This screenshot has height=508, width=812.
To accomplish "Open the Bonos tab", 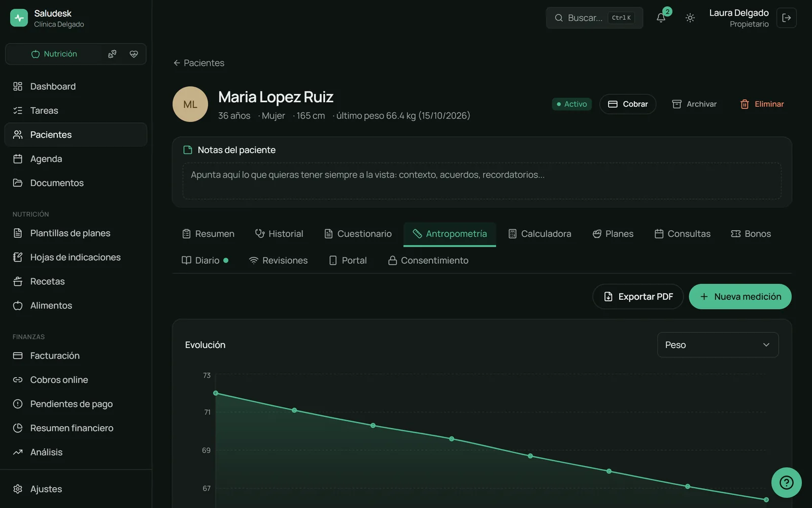I will click(751, 234).
